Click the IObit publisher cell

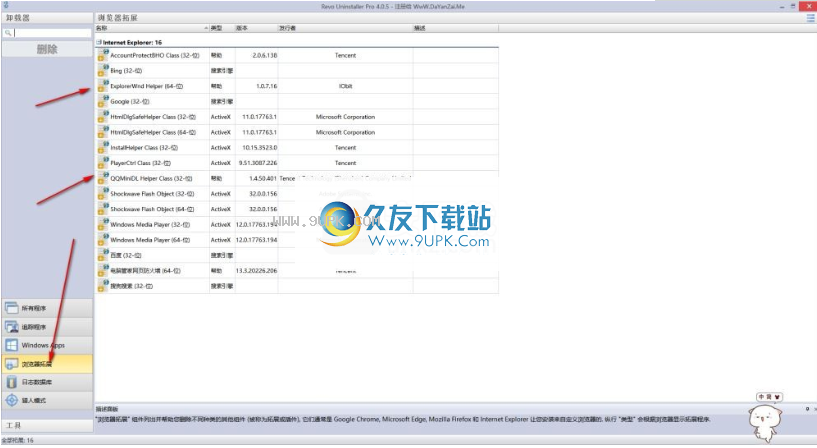coord(345,86)
